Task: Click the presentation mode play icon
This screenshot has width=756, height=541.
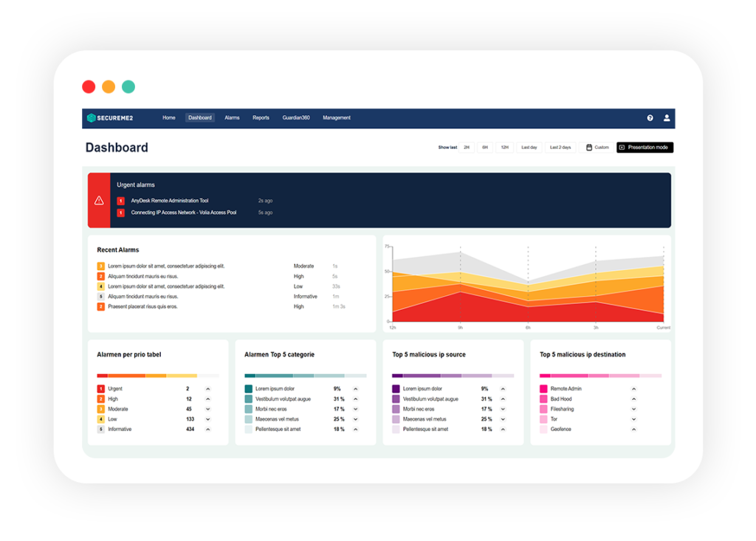Action: (x=622, y=148)
